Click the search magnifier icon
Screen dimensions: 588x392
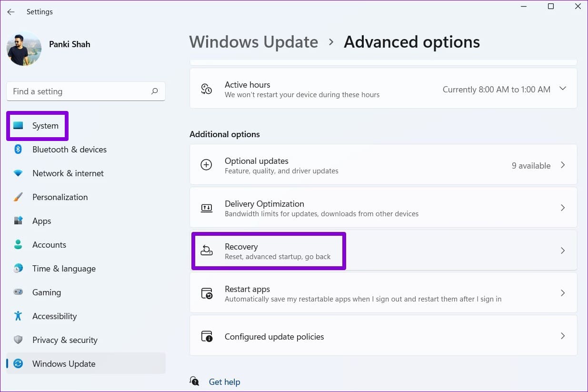154,91
